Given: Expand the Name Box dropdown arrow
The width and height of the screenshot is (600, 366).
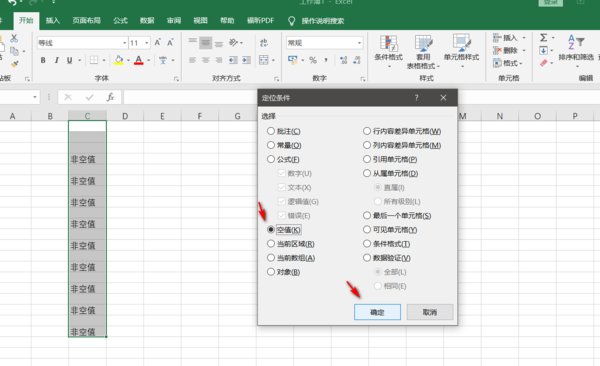Looking at the screenshot, I should point(34,97).
